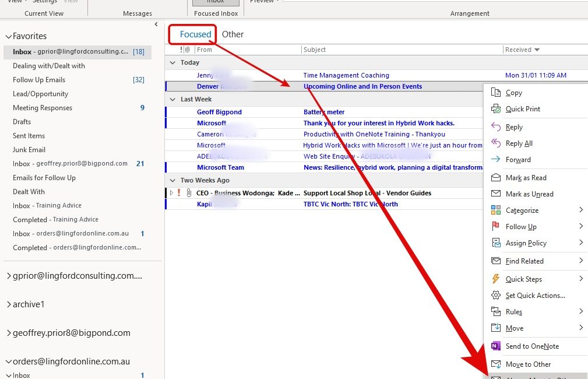Switch to the Other inbox tab
588x379 pixels.
tap(233, 34)
